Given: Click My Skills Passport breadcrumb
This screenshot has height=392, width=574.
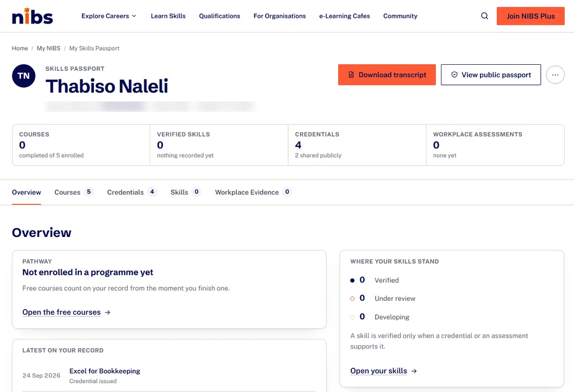Looking at the screenshot, I should [x=94, y=49].
